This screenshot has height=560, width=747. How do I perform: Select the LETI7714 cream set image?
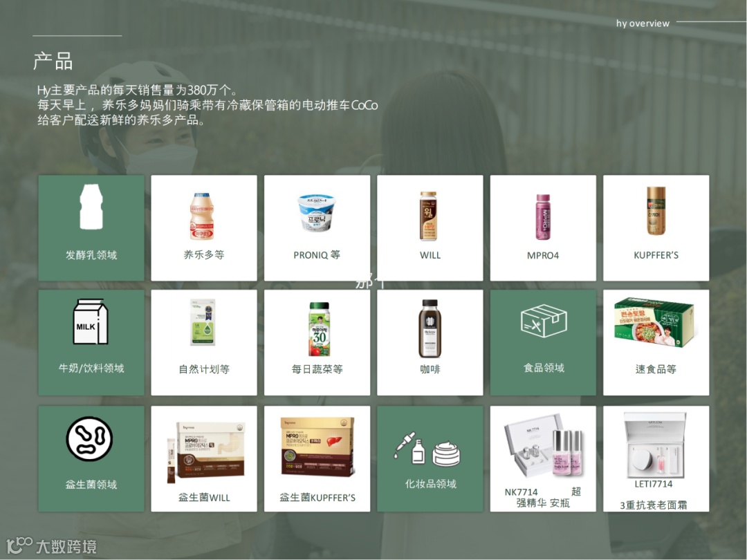coord(655,445)
